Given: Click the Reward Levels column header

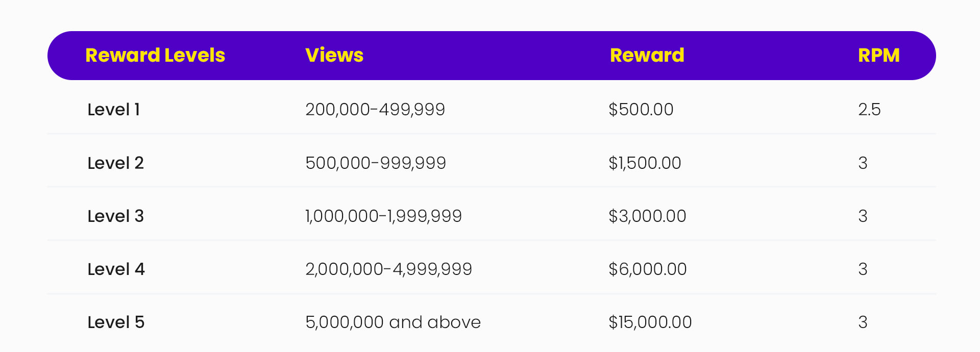Looking at the screenshot, I should tap(155, 55).
